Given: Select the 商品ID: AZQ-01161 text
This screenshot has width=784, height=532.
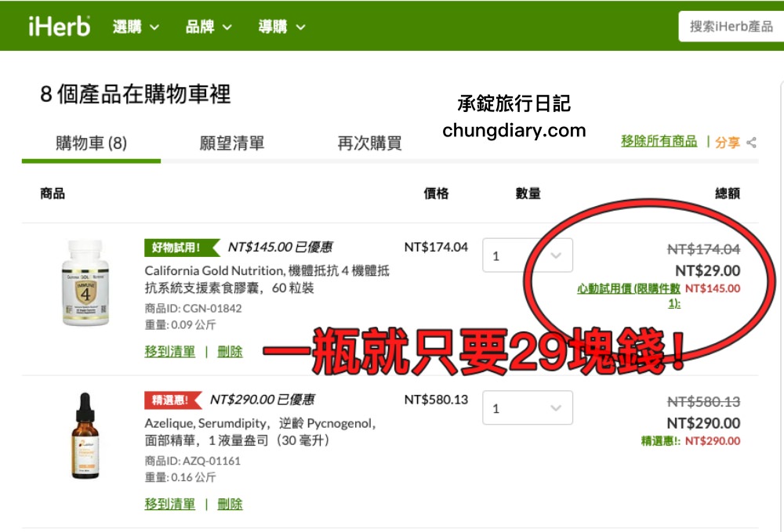Looking at the screenshot, I should tap(193, 461).
